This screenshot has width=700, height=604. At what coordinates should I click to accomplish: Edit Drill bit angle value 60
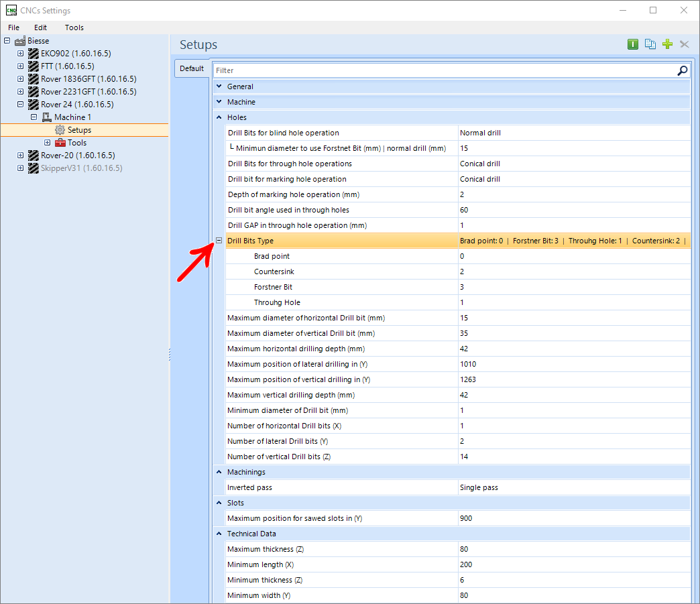(574, 210)
